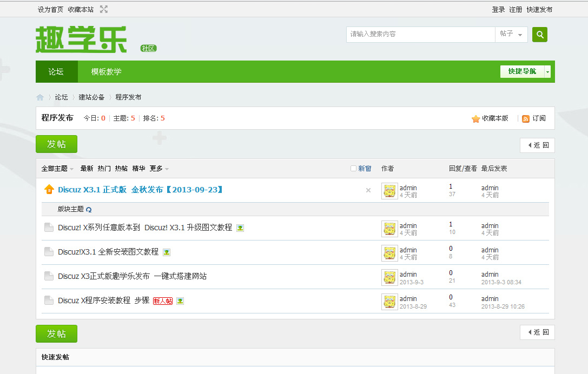Open the thread icon for Discuz X3正式版趣学乐发布
This screenshot has height=374, width=588.
click(49, 276)
